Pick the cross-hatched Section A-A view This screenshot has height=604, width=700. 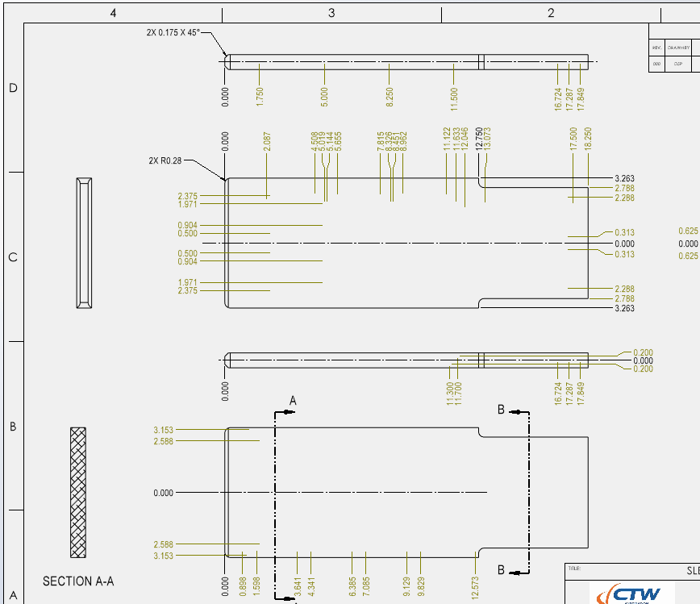click(78, 492)
